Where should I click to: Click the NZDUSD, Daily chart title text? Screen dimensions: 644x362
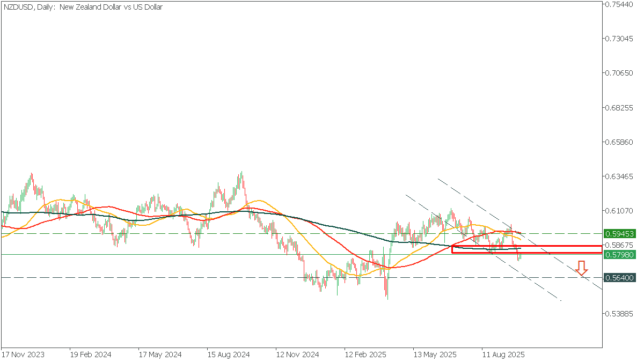point(83,7)
